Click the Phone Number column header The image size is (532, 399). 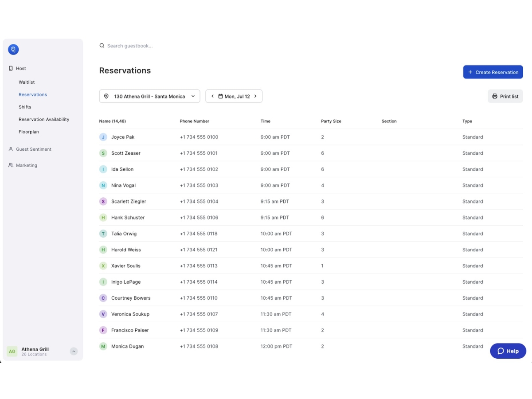(x=195, y=121)
